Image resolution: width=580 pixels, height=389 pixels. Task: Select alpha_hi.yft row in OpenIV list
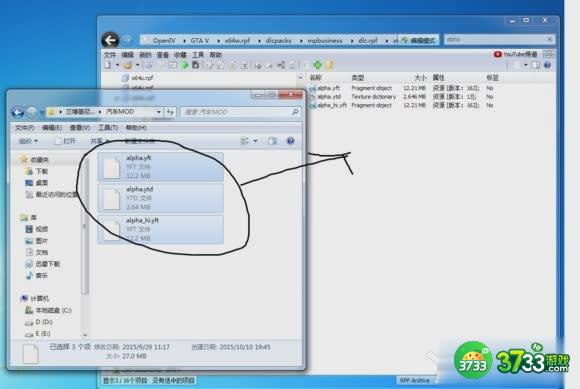point(402,105)
